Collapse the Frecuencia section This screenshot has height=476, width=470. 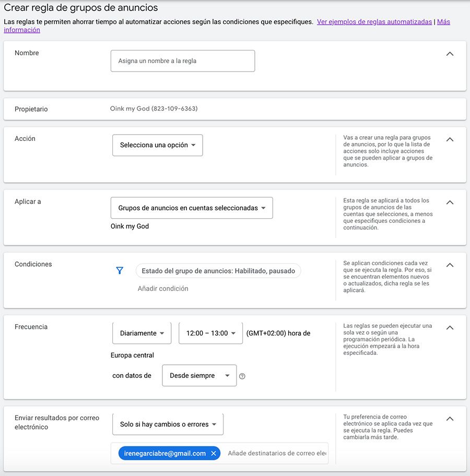[450, 327]
